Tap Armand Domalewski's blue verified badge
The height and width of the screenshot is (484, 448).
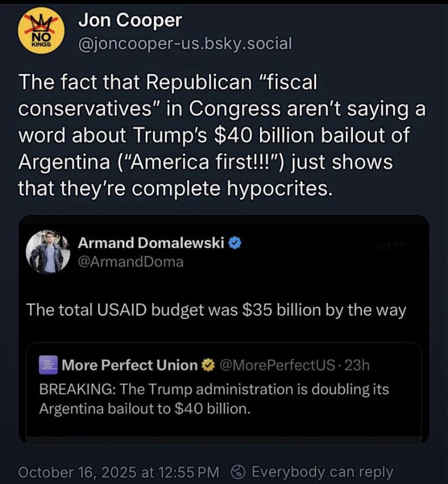[235, 243]
